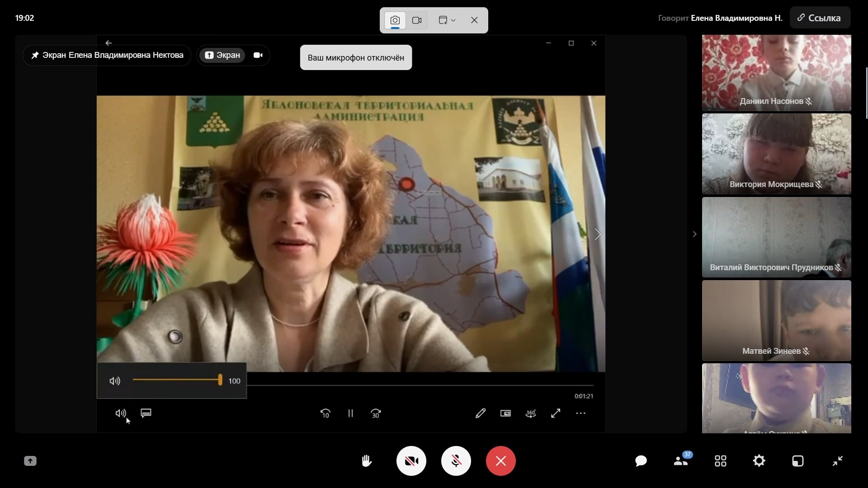Skip back 10 seconds
868x488 pixels.
coord(325,413)
